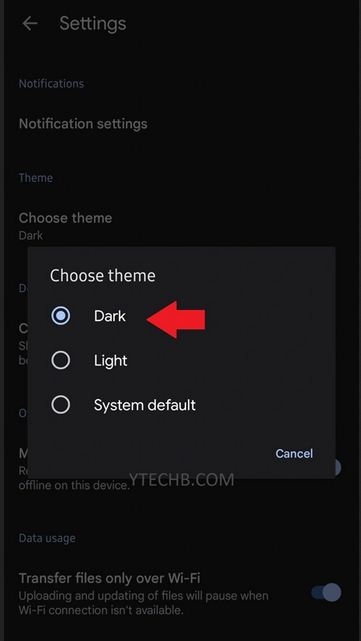361x641 pixels.
Task: Choose the System default radio button
Action: click(x=61, y=405)
